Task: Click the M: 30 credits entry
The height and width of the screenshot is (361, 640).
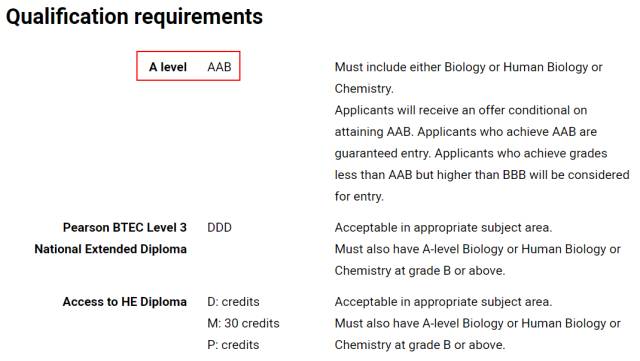Action: (243, 323)
